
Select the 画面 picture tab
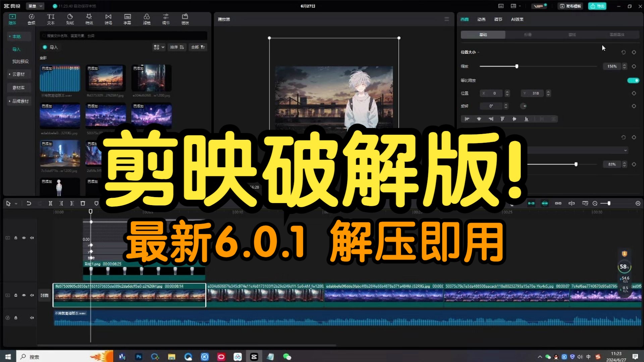click(465, 19)
